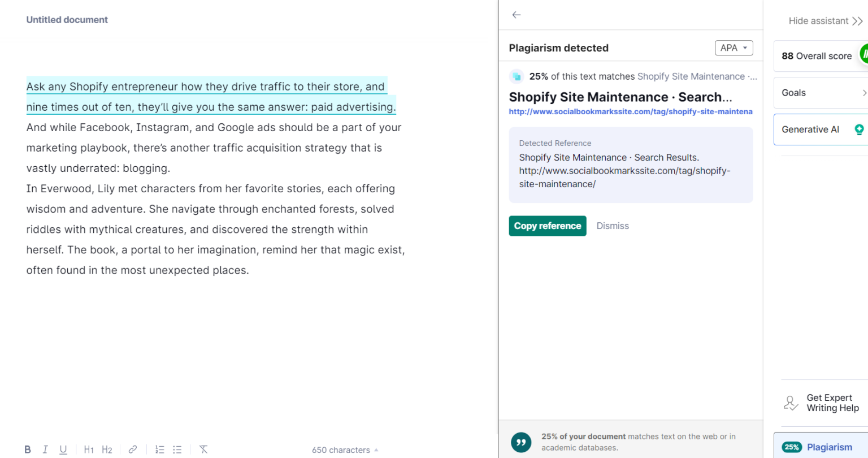Apply the H1 heading style

88,449
